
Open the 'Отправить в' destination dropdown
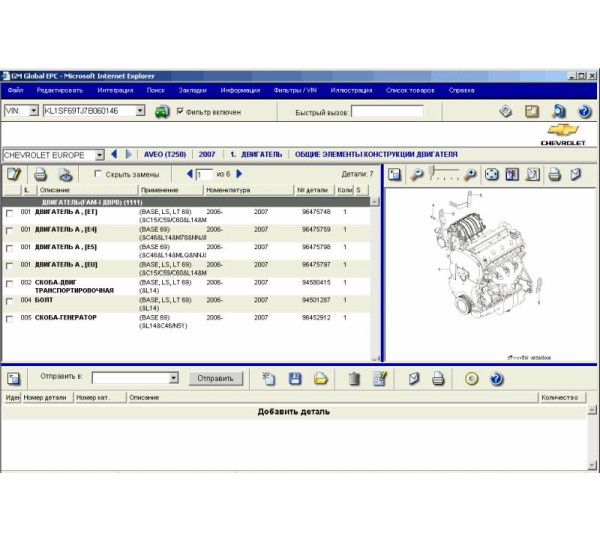(173, 378)
